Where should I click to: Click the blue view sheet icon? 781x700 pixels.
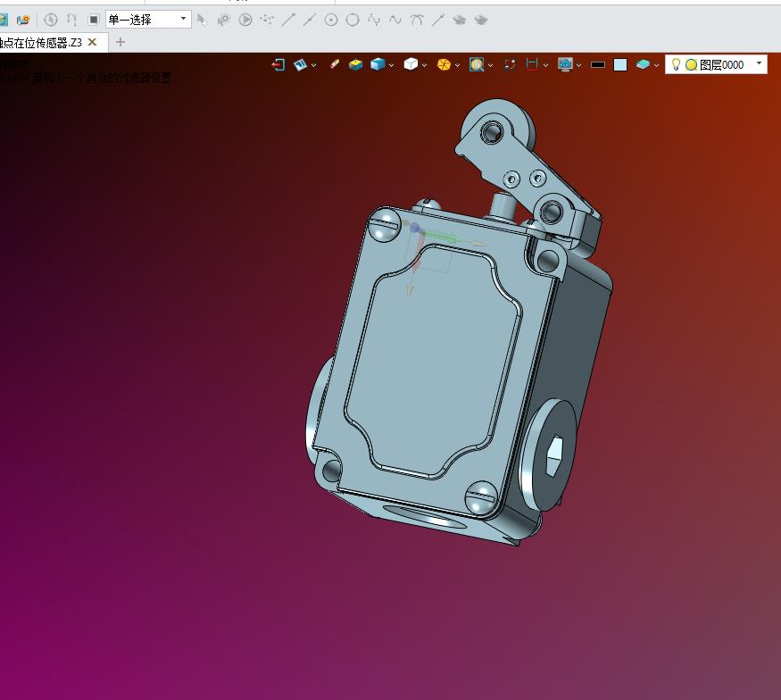[x=300, y=65]
